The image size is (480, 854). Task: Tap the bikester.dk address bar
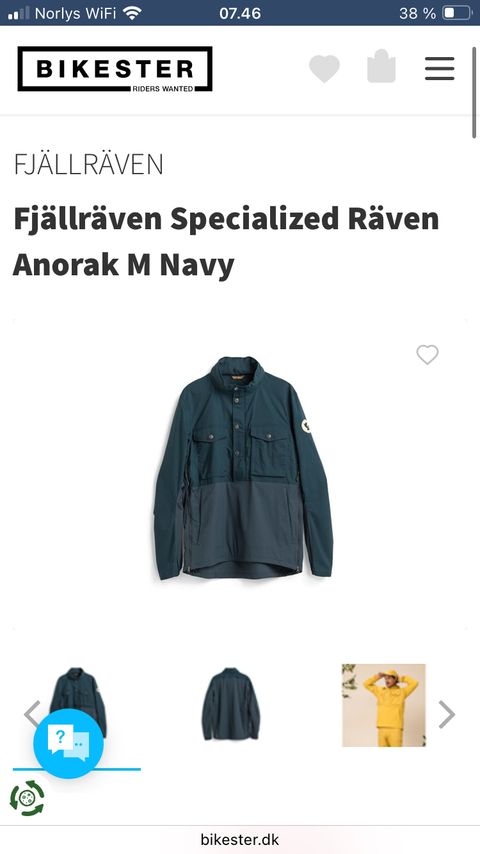pos(240,840)
